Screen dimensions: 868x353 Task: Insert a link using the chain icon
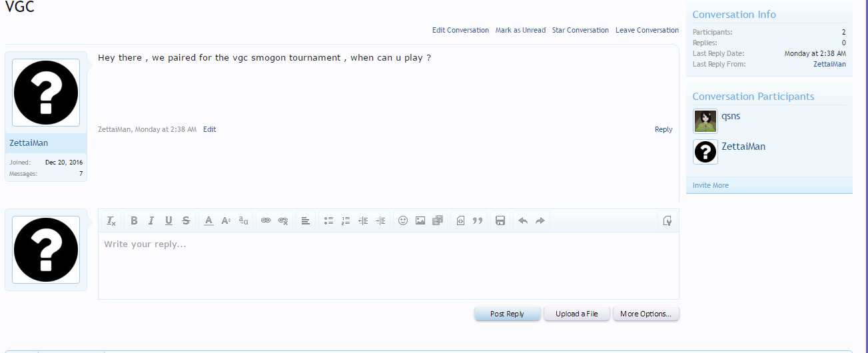pyautogui.click(x=266, y=220)
